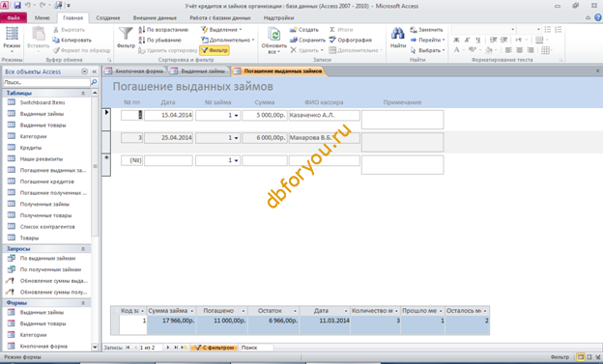The image size is (603, 364).
Task: Open Все объекты Access pane menu arrow
Action: tap(84, 71)
